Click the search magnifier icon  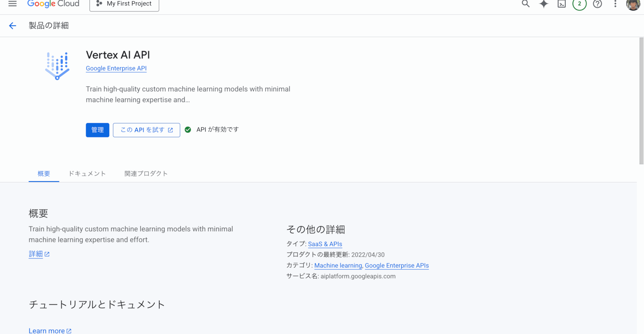[526, 4]
